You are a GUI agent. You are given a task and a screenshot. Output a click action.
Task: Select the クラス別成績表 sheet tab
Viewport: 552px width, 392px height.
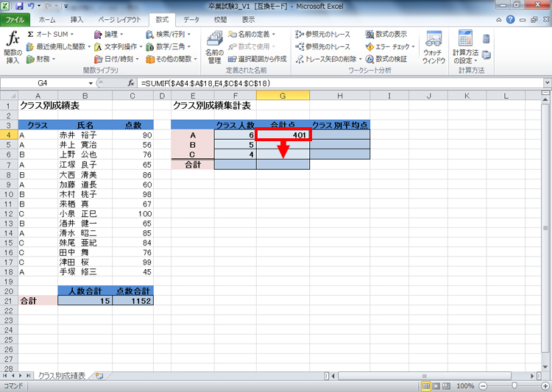click(x=62, y=376)
